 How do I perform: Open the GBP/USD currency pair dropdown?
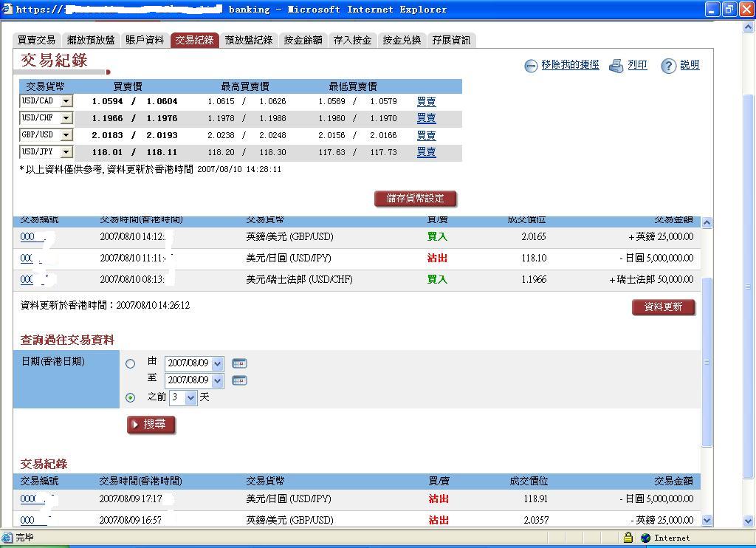tap(66, 134)
